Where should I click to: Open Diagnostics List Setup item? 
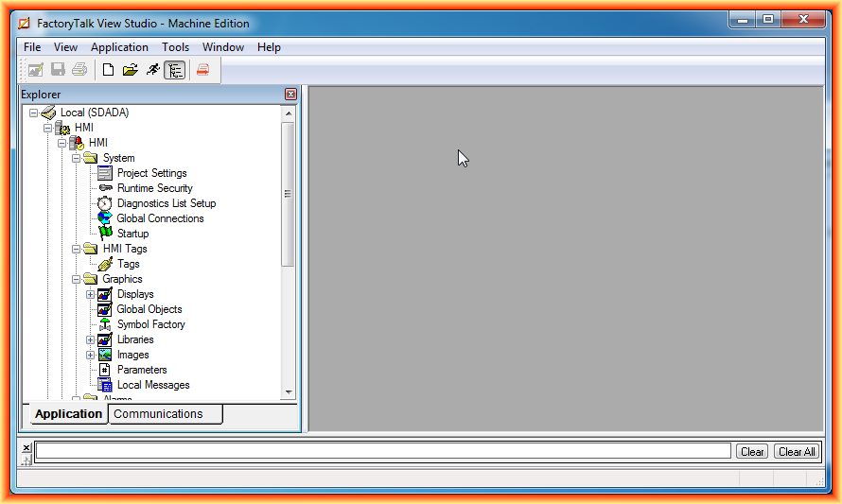coord(166,203)
